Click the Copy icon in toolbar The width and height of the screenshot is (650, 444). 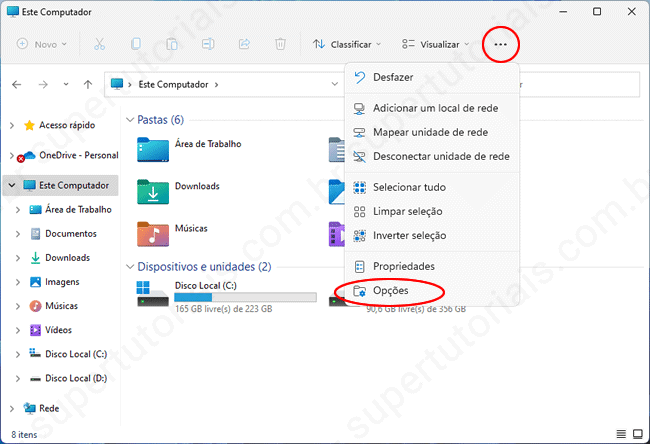pyautogui.click(x=136, y=44)
